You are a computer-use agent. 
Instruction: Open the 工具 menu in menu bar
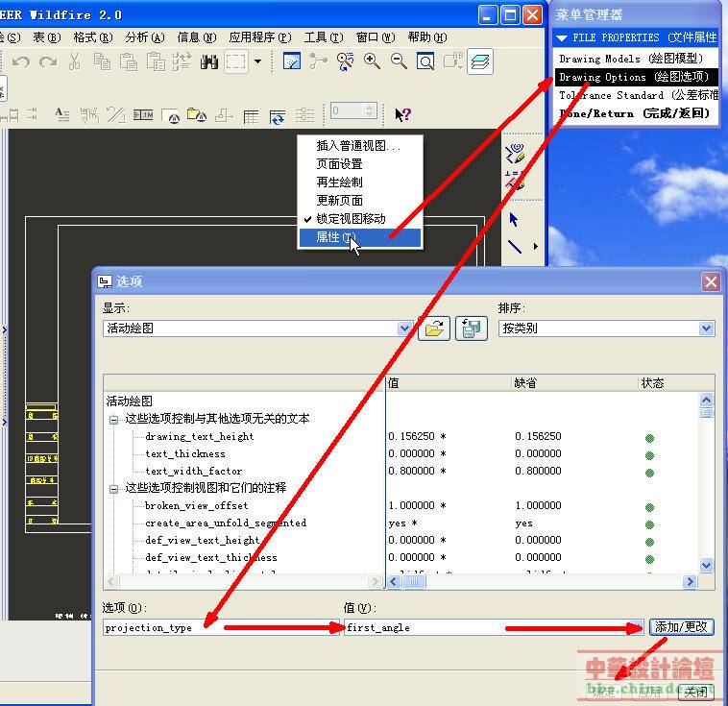323,37
